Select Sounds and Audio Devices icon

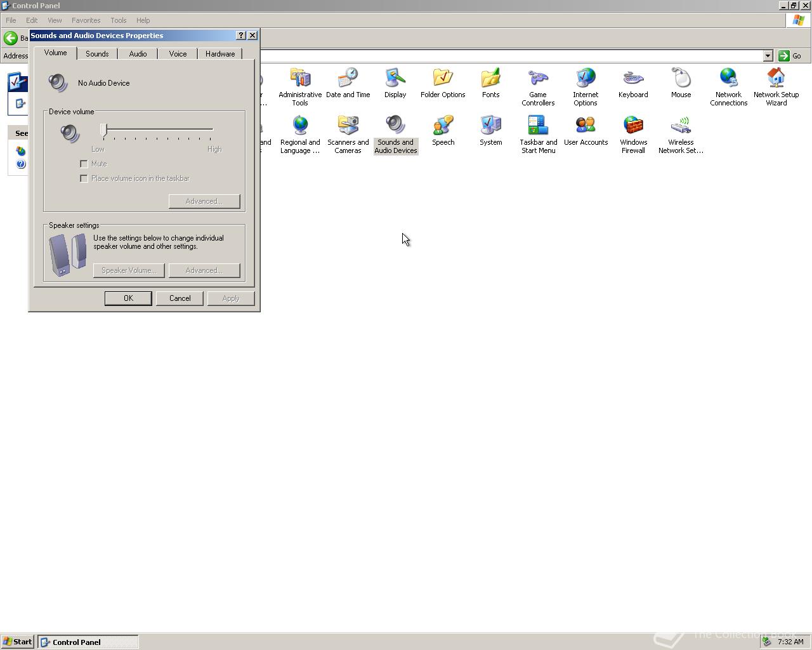(x=395, y=135)
